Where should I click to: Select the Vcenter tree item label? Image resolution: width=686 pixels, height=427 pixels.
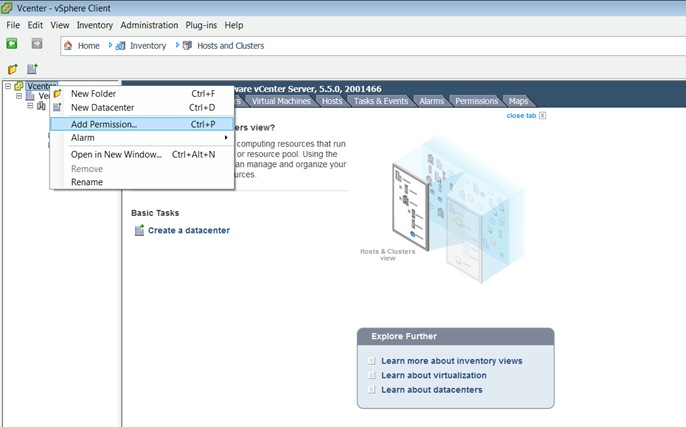pyautogui.click(x=41, y=86)
